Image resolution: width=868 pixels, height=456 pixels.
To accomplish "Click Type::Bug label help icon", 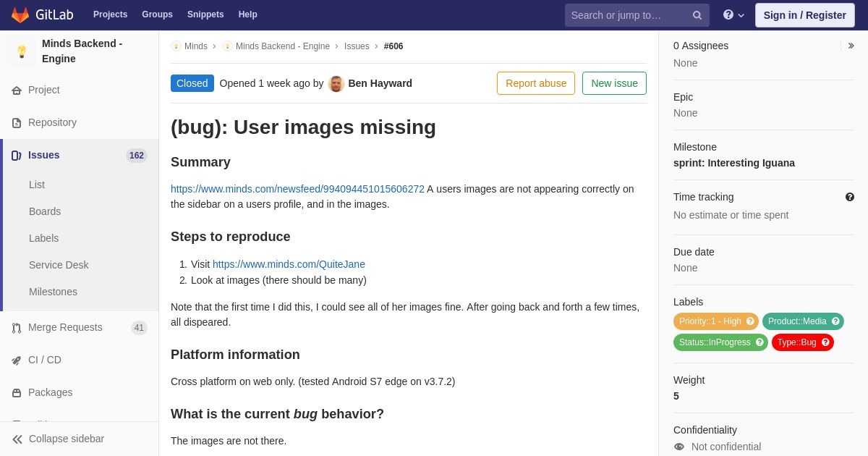I will pyautogui.click(x=825, y=342).
